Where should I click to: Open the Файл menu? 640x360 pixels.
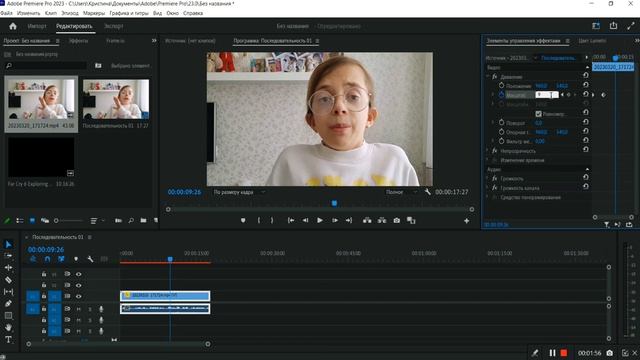(x=7, y=13)
